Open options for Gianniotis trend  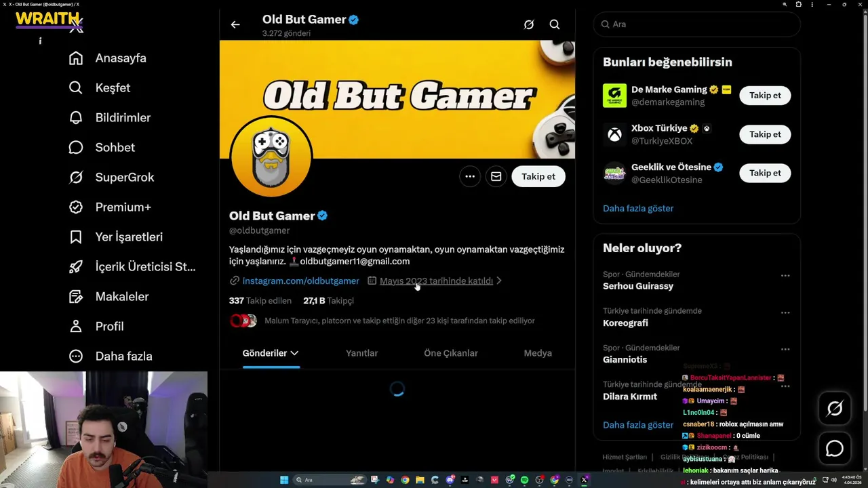tap(785, 349)
